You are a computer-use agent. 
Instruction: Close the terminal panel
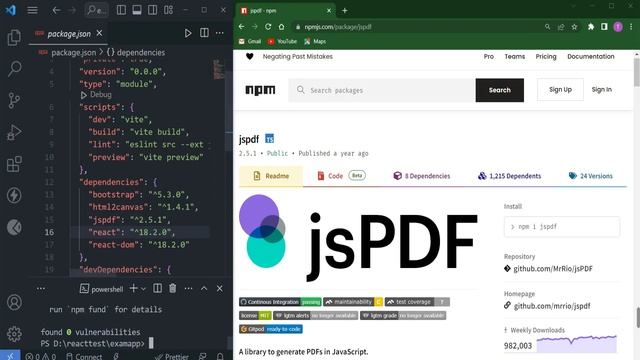click(x=220, y=289)
